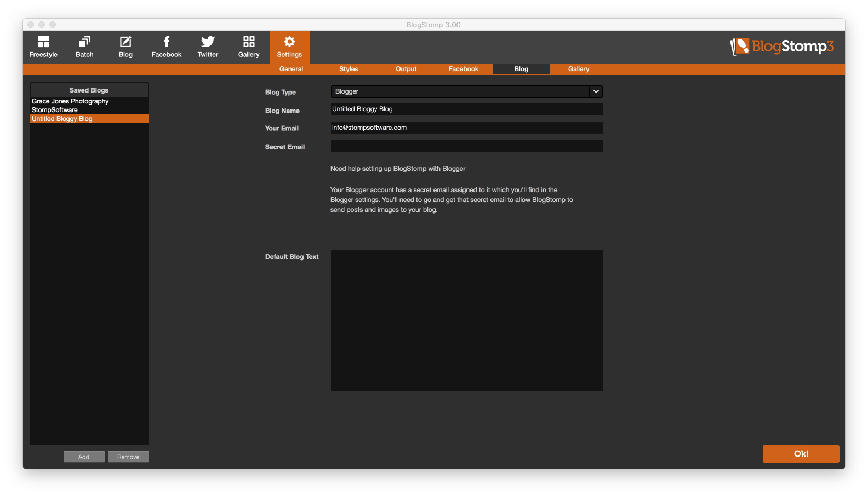
Task: Click the Your Email input field
Action: coord(466,128)
